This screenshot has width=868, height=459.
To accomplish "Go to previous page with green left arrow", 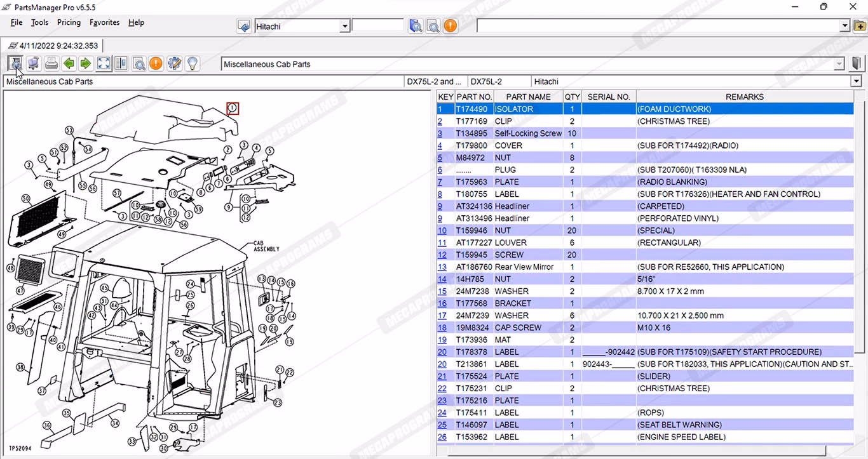I will coord(69,63).
